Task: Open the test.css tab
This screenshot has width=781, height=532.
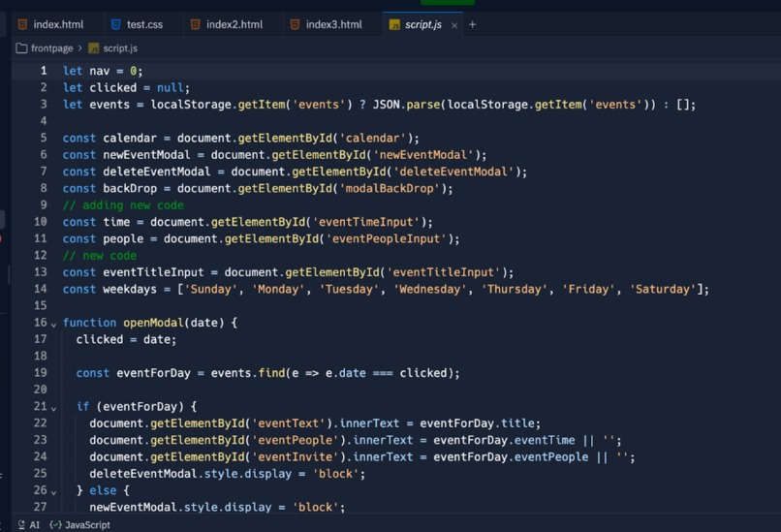Action: [x=137, y=24]
